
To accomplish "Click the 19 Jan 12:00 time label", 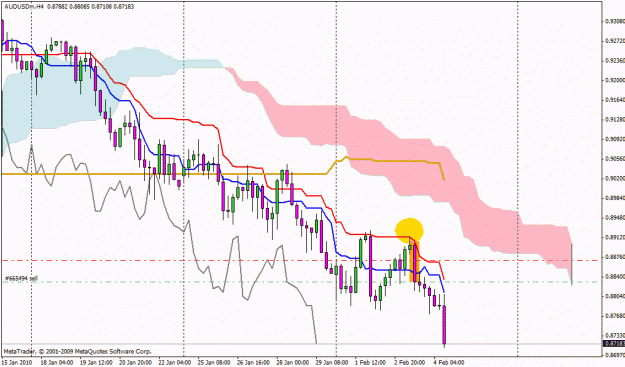I will [x=96, y=362].
